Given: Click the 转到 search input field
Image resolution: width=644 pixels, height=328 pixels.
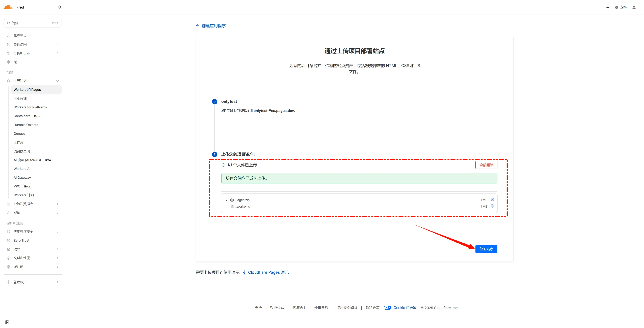Looking at the screenshot, I should [x=30, y=23].
